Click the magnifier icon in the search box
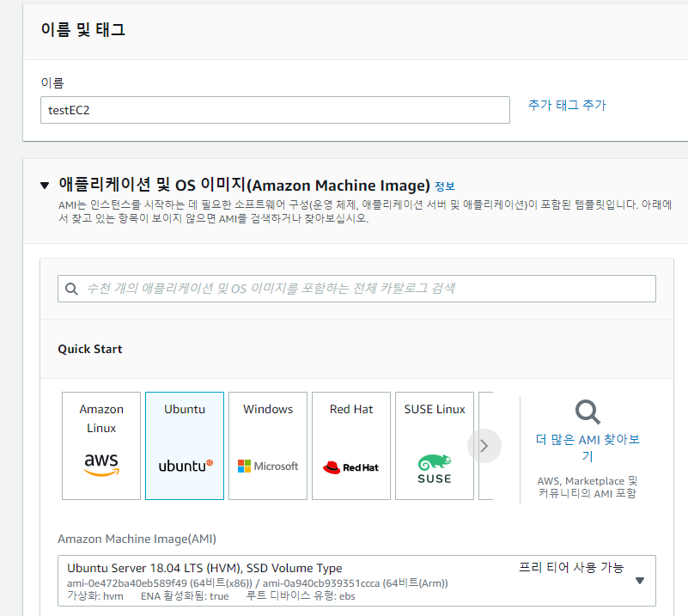The height and width of the screenshot is (616, 688). tap(71, 289)
